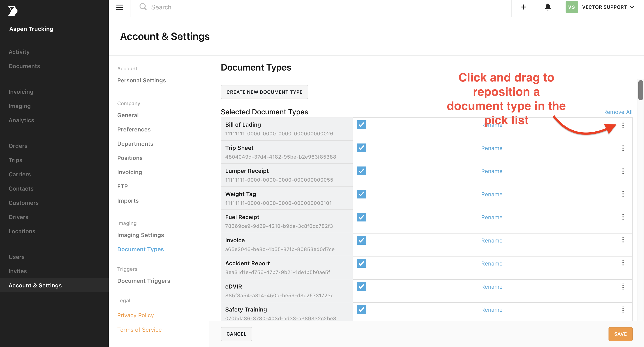Open Invites in the main sidebar
644x347 pixels.
click(18, 271)
